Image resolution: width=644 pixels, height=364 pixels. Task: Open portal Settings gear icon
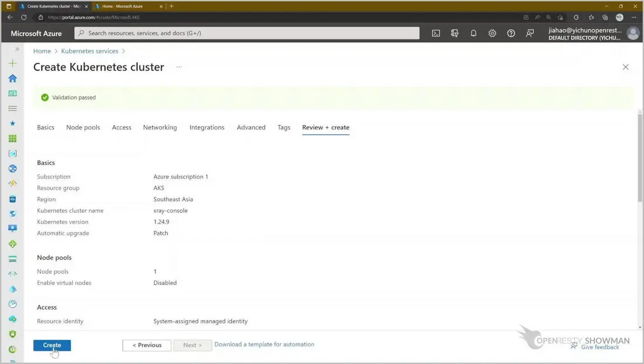click(x=492, y=33)
